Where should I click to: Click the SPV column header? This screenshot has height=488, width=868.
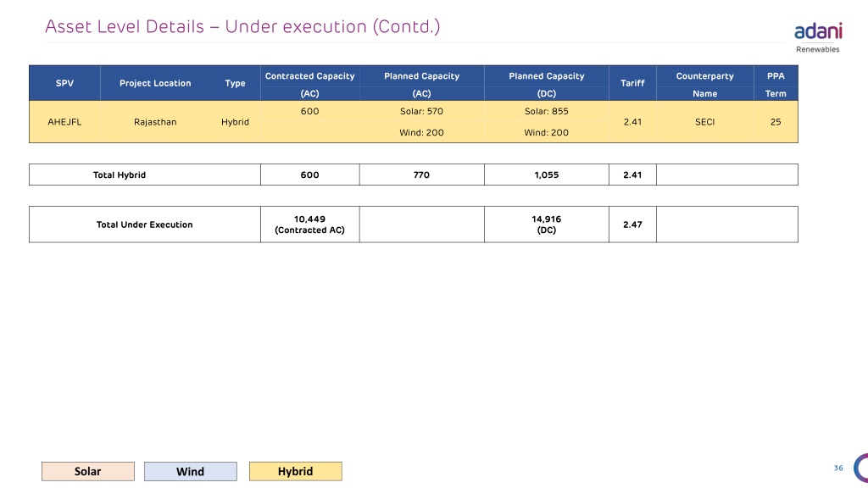click(x=64, y=83)
